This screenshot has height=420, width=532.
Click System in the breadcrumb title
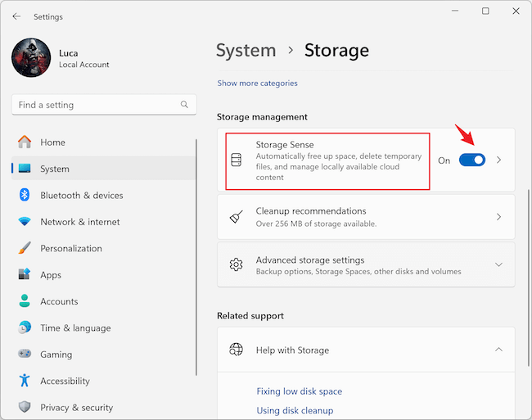point(246,51)
